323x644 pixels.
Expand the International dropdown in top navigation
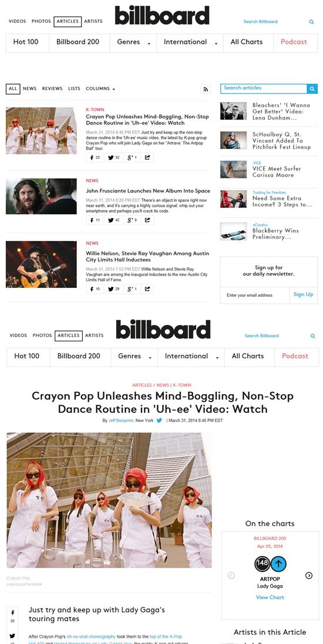(x=190, y=42)
